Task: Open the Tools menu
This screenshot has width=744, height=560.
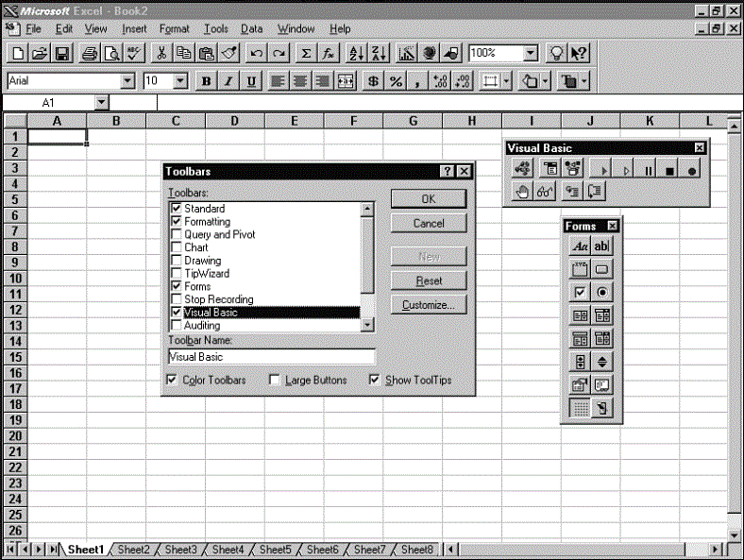Action: [x=216, y=29]
